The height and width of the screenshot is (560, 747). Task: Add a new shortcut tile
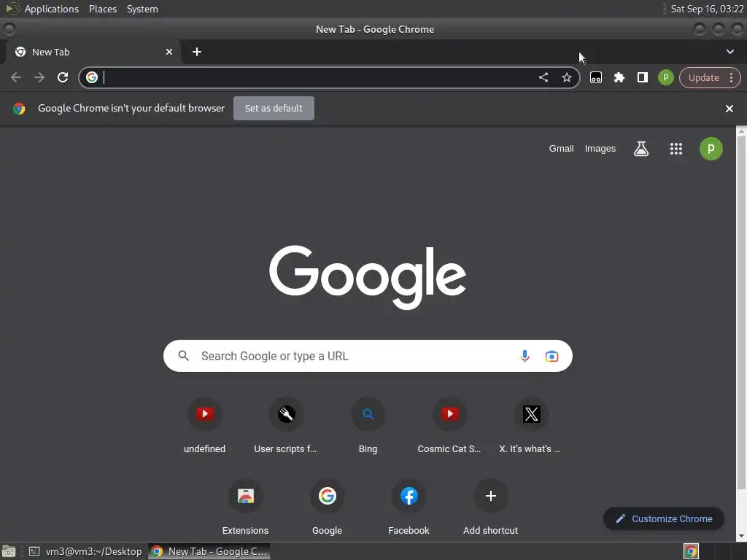[490, 507]
